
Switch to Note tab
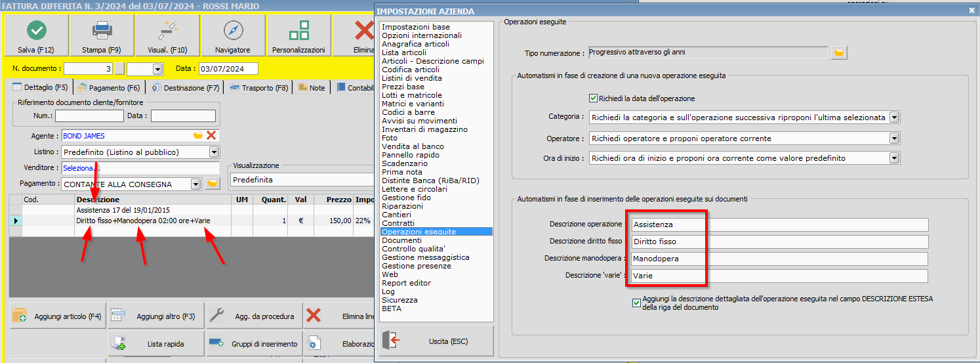312,87
